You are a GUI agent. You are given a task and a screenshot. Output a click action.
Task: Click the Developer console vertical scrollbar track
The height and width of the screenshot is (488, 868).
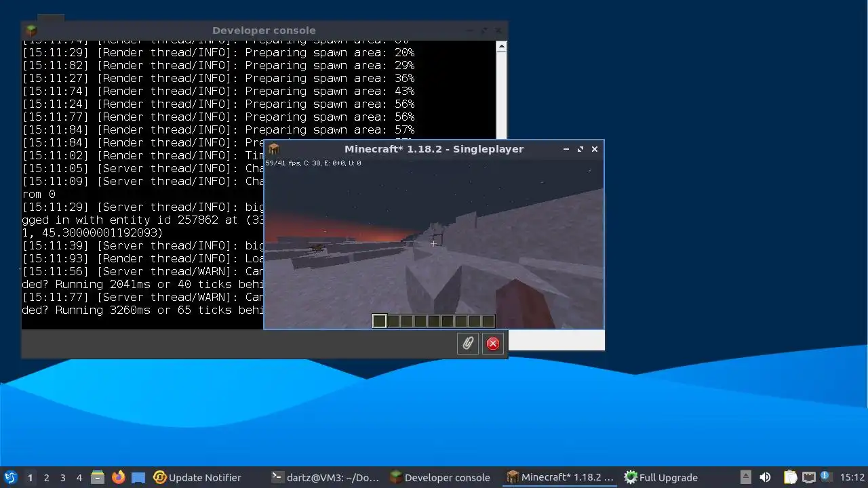click(501, 95)
